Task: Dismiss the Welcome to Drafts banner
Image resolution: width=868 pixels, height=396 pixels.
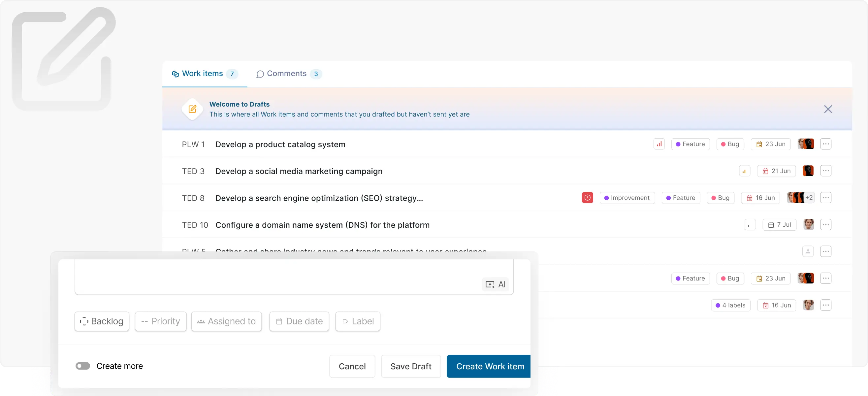Action: (x=828, y=109)
